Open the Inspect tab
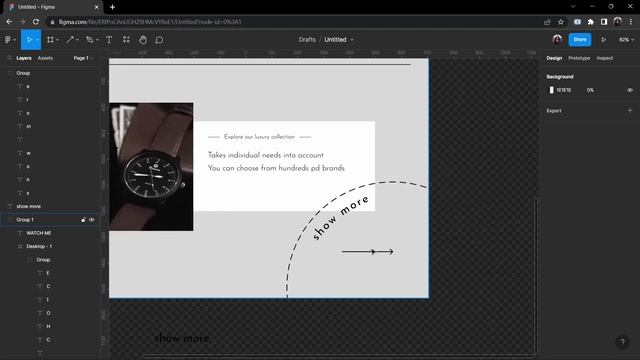Screen dimensions: 640x360 click(604, 58)
